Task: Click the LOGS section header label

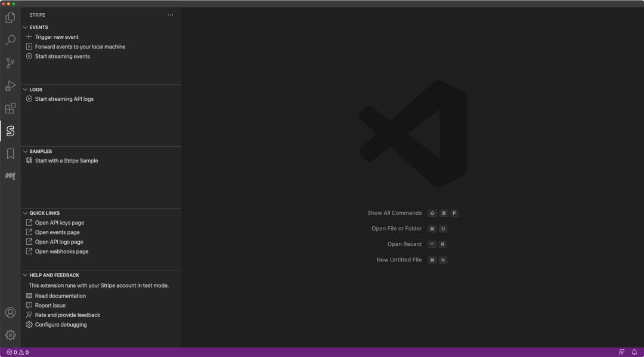Action: point(36,90)
